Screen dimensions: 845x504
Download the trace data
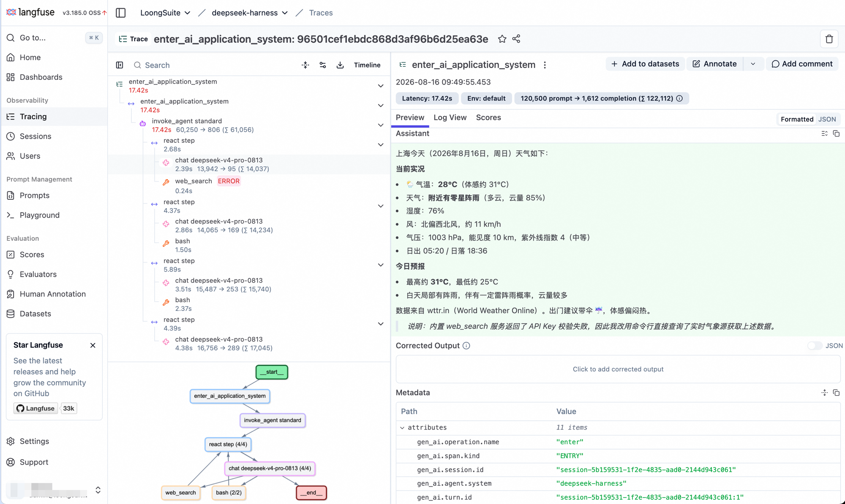click(340, 65)
